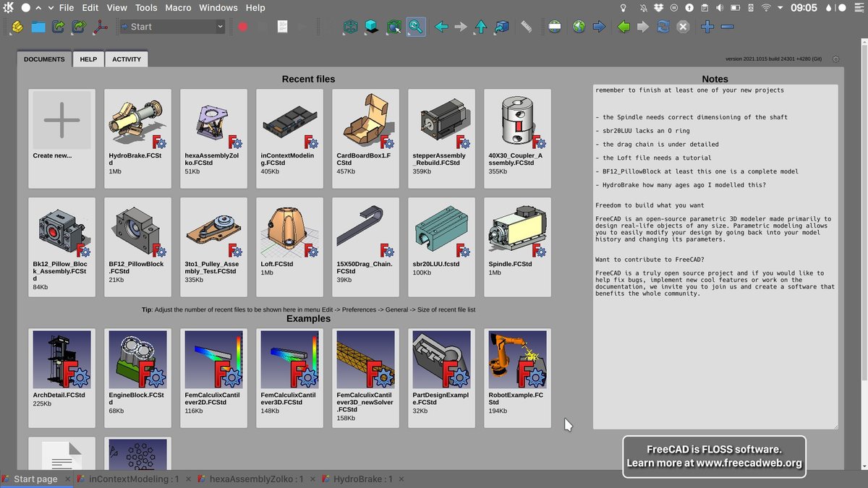Click the cube with cursor selection icon
The width and height of the screenshot is (868, 488).
[x=393, y=27]
